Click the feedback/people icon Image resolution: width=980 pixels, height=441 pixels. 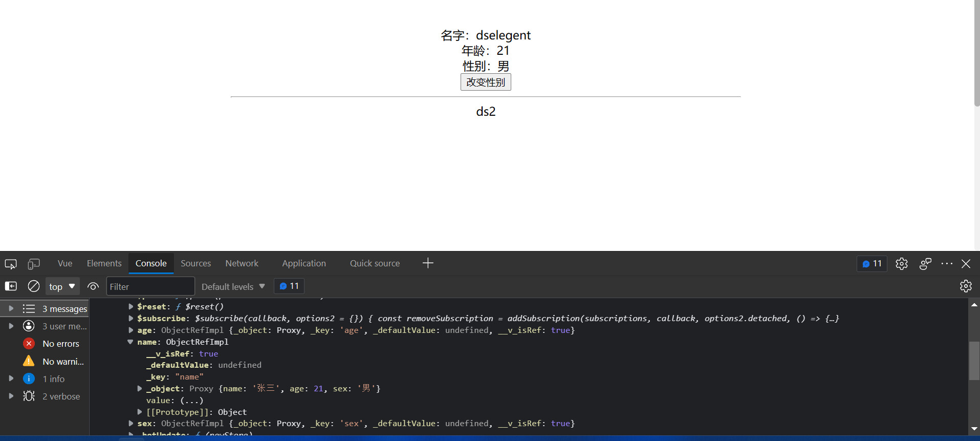(925, 264)
